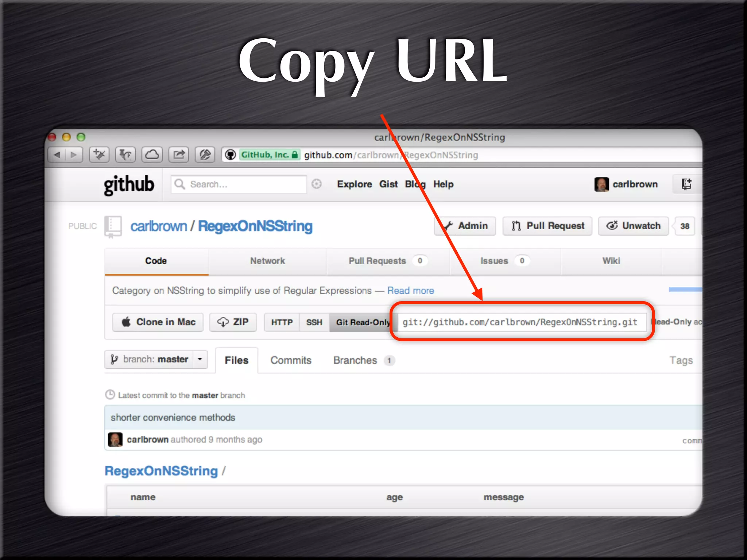Switch to the Code tab
747x560 pixels.
coord(156,261)
